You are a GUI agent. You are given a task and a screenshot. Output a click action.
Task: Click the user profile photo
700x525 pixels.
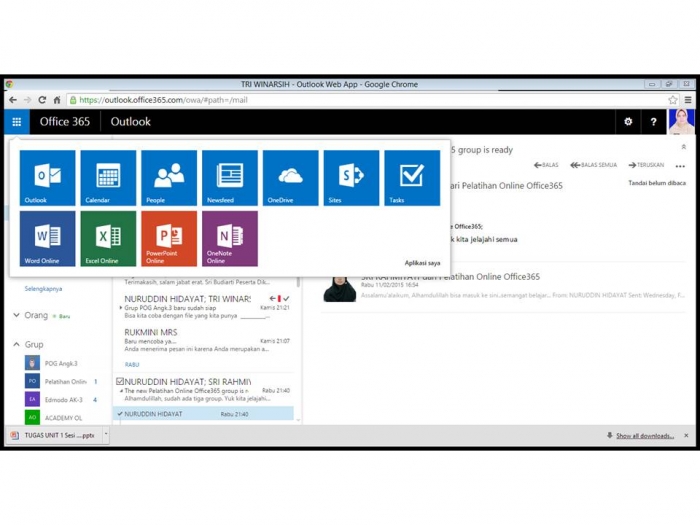(681, 121)
